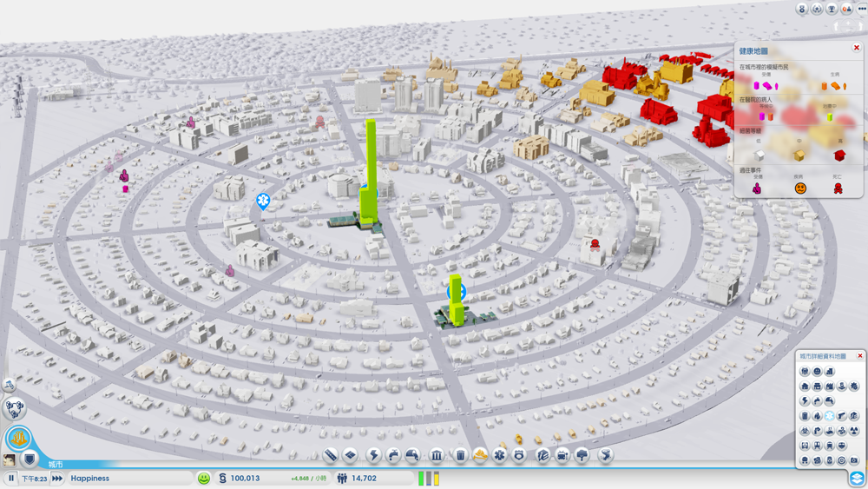The height and width of the screenshot is (489, 868).
Task: Open the Water faucet menu in bottom toolbar
Action: 393,455
